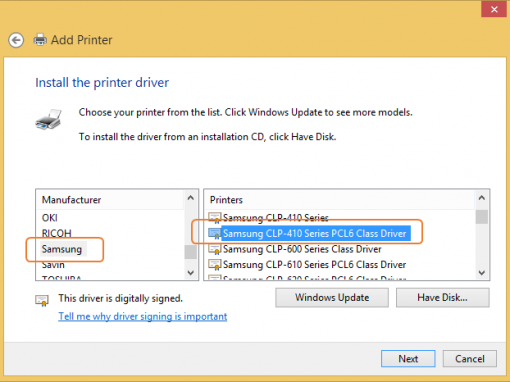510x382 pixels.
Task: Go back using the back arrow icon
Action: click(x=16, y=40)
